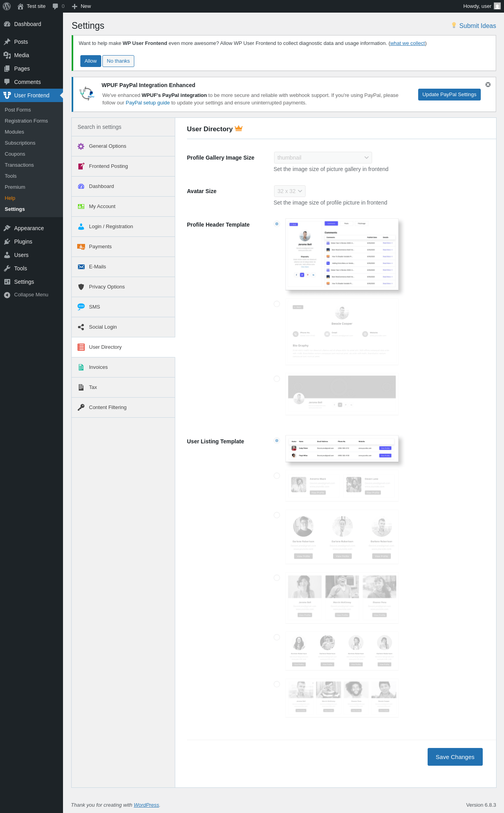This screenshot has width=504, height=813.
Task: Open the Profile Gallery Image Size dropdown
Action: (x=323, y=158)
